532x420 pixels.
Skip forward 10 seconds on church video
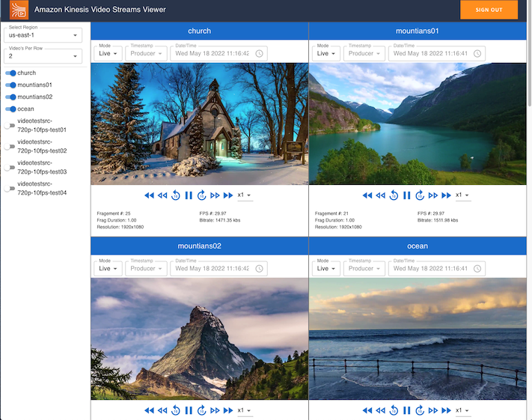pyautogui.click(x=202, y=195)
